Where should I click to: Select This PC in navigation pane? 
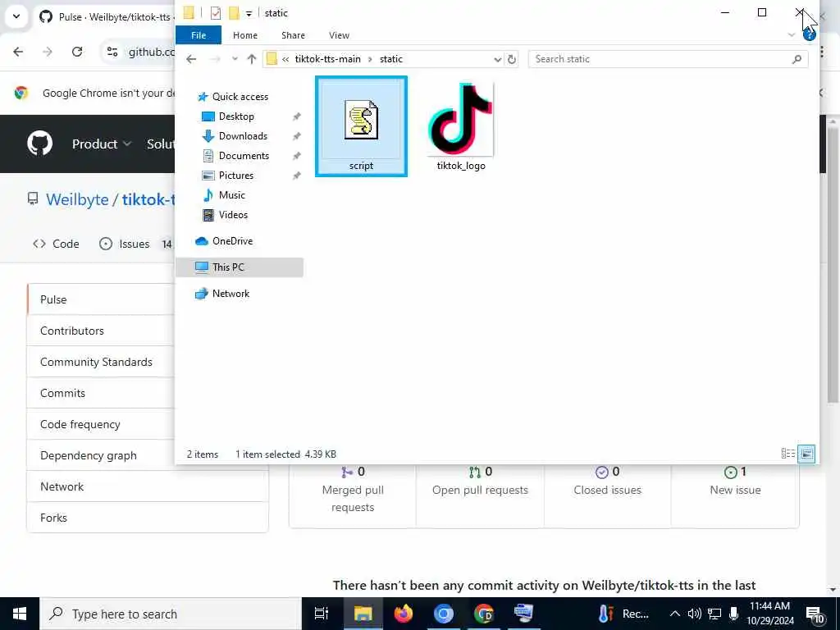click(239, 267)
